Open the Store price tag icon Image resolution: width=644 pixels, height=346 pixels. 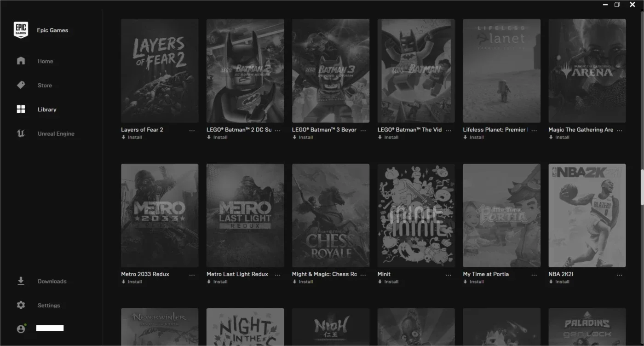tap(21, 85)
